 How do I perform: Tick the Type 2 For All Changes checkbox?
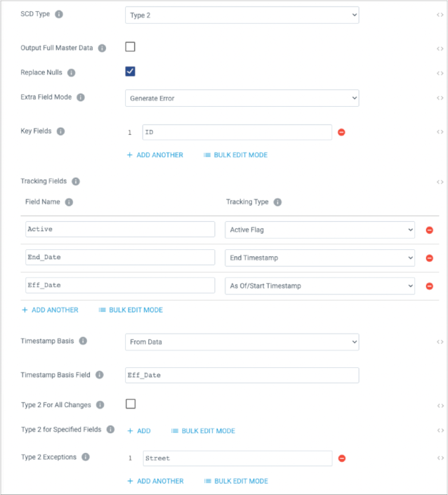pos(131,404)
